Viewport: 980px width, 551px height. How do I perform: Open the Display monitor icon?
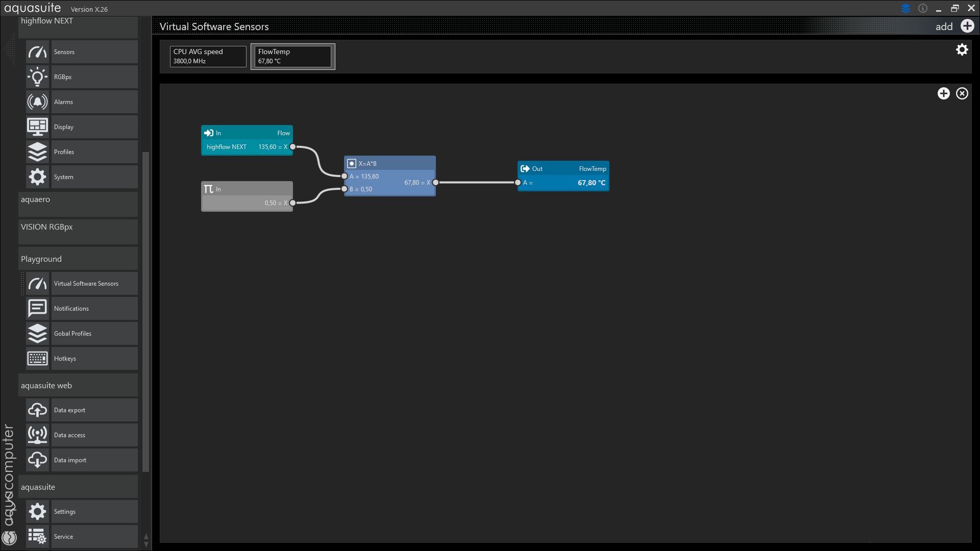tap(37, 127)
